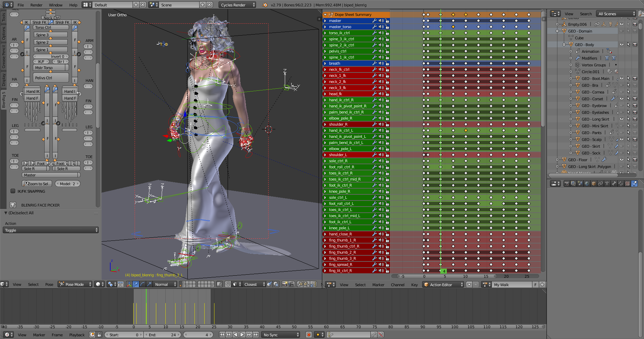Toggle render visibility of GEO - Corset
This screenshot has width=644, height=339.
pos(635,99)
